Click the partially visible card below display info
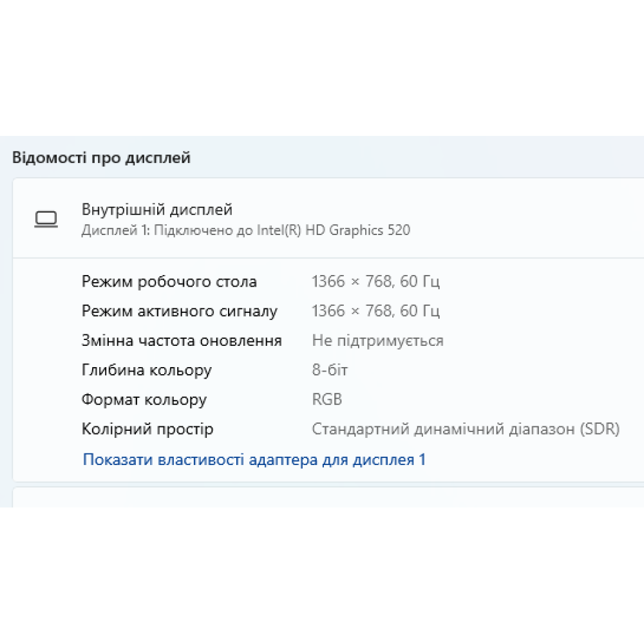The image size is (644, 644). [322, 498]
